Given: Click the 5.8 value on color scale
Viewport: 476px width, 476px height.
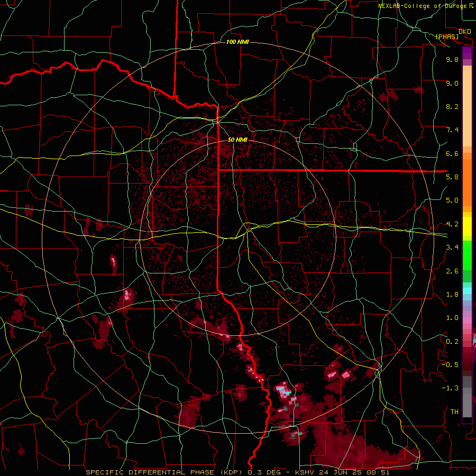Looking at the screenshot, I should [x=452, y=177].
